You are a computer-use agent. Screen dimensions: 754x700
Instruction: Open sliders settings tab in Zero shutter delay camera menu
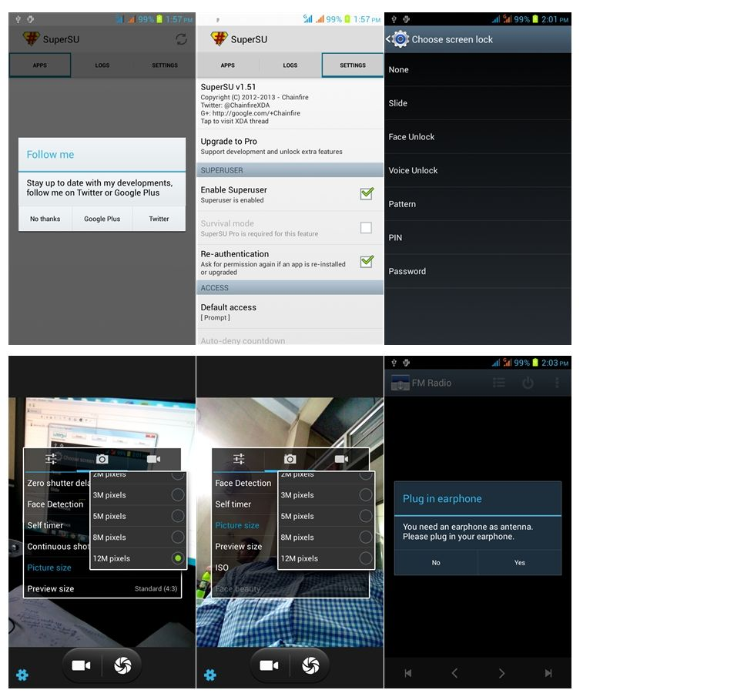pos(51,459)
